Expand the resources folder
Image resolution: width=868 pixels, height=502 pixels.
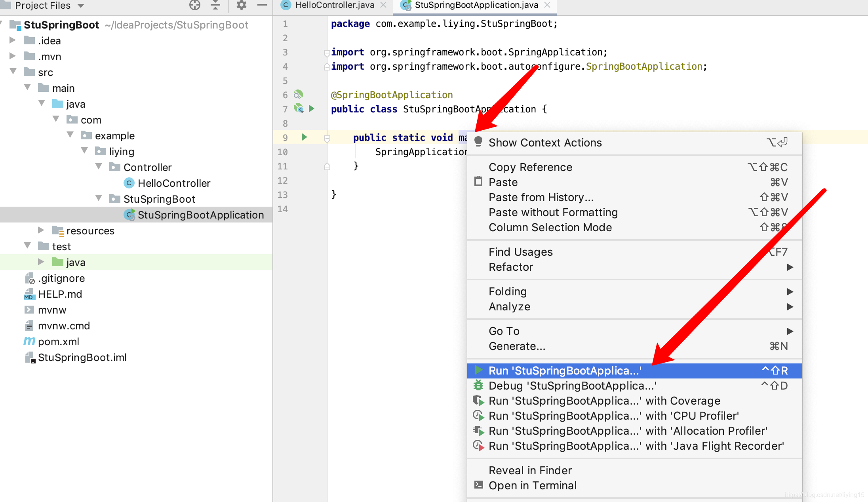point(41,230)
